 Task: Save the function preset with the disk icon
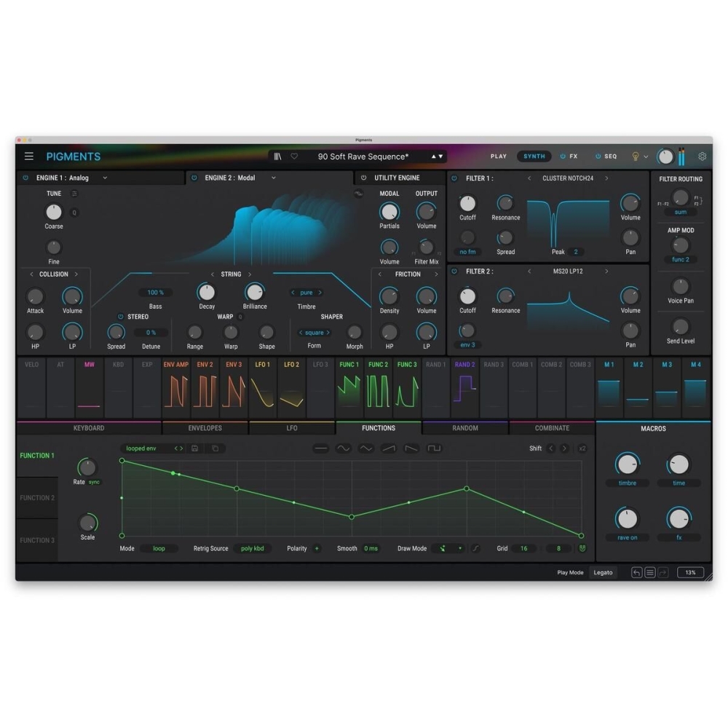tap(193, 448)
